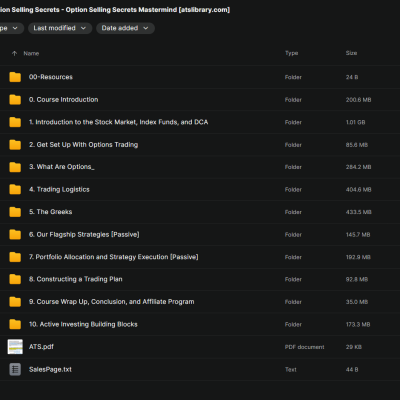The width and height of the screenshot is (400, 400).
Task: Click the 200.6 MB size value
Action: click(x=358, y=100)
